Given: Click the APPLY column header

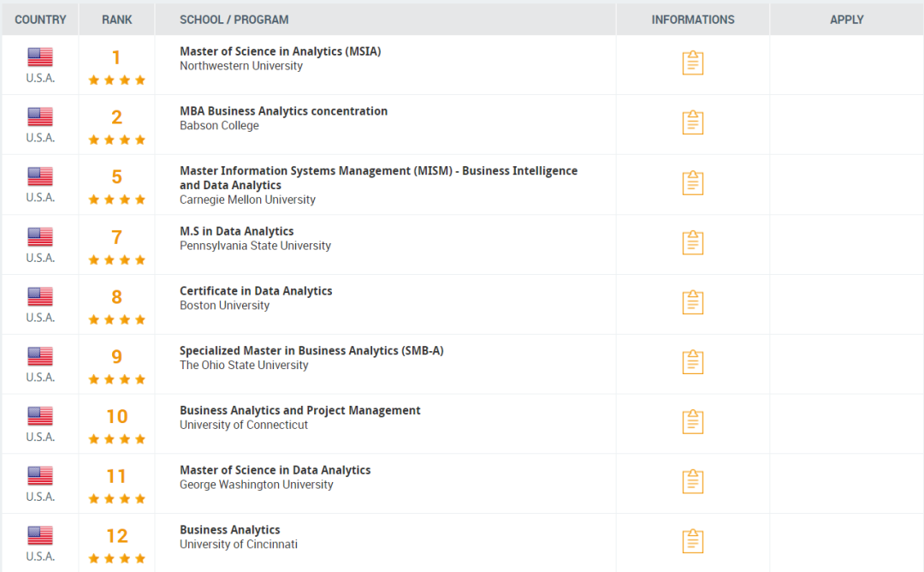Looking at the screenshot, I should [846, 20].
